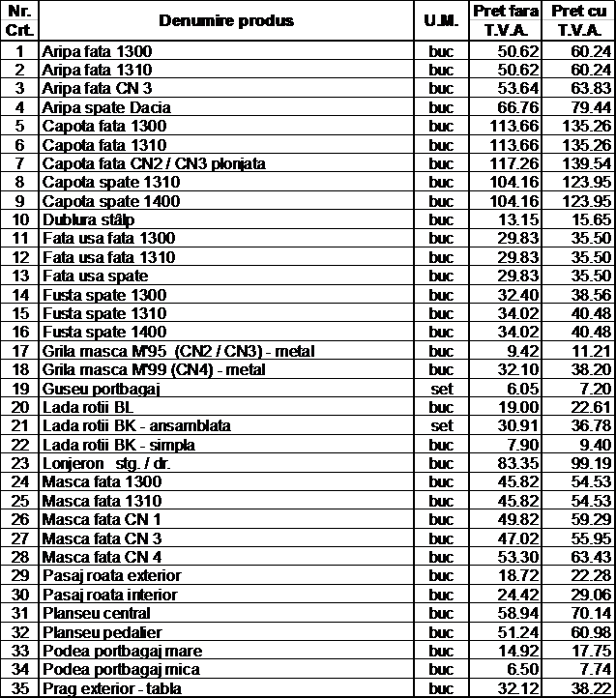Click the 'Planseu pedalier' cell
The width and height of the screenshot is (616, 698).
226,631
